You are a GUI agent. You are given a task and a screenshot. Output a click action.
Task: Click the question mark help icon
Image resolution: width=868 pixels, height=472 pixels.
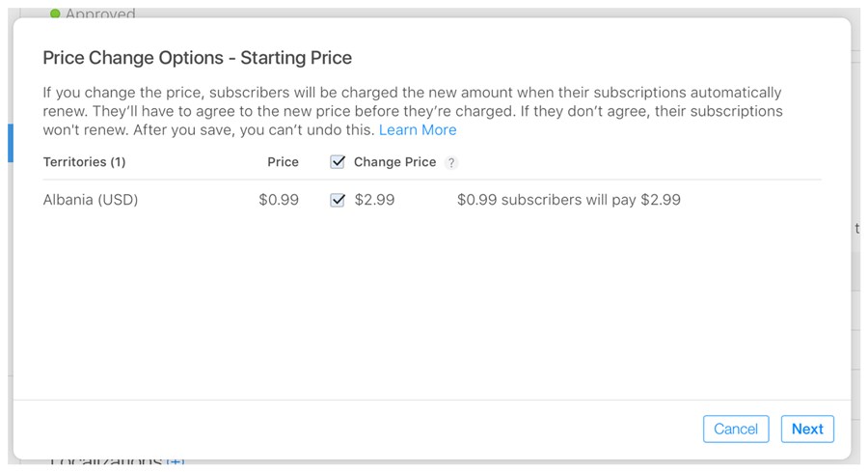(x=451, y=162)
